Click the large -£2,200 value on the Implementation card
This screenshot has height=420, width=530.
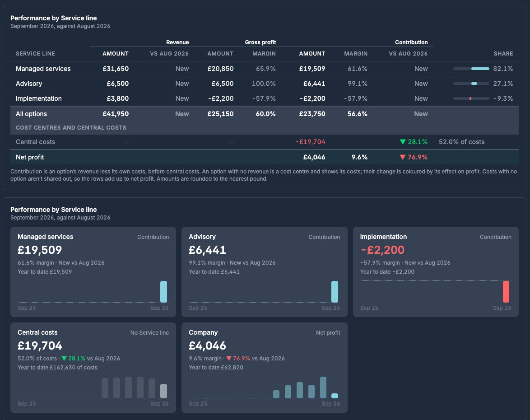(382, 250)
